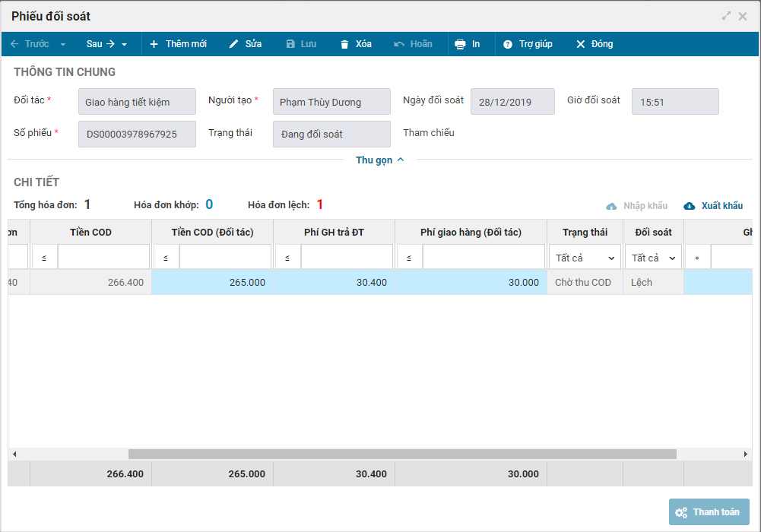761x532 pixels.
Task: Click the Trợ giúp help label
Action: [x=536, y=44]
